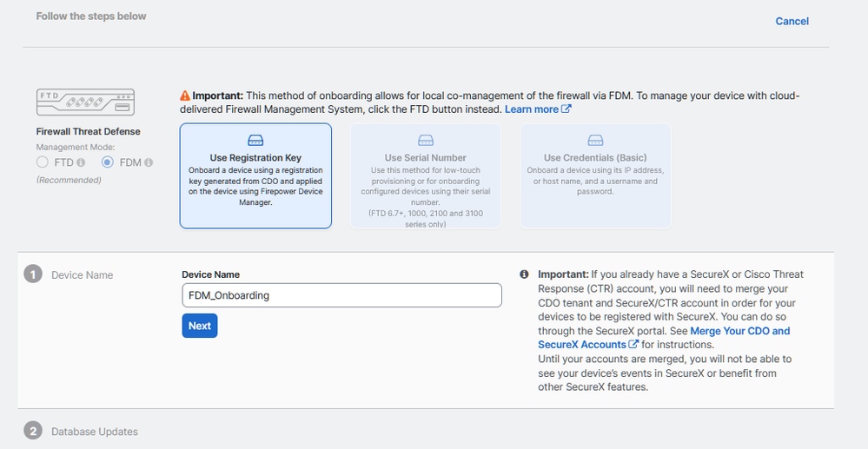Screen dimensions: 868x449
Task: Open Merge Your CDO and SecureX Accounts link
Action: pyautogui.click(x=664, y=338)
